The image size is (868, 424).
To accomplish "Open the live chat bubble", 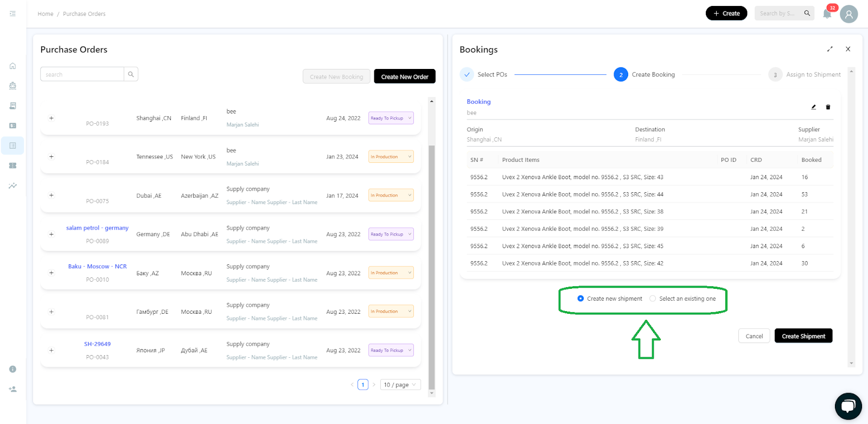I will point(848,406).
